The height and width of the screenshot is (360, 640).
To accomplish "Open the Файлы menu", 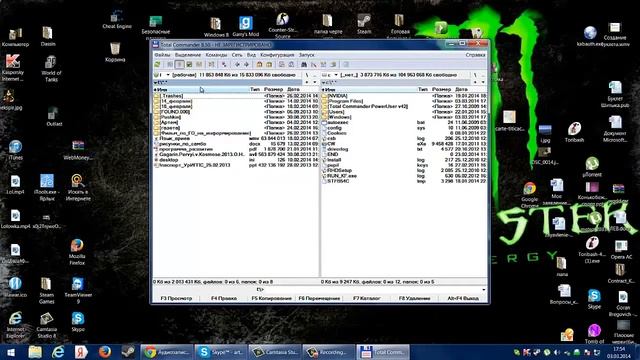I will [x=162, y=55].
